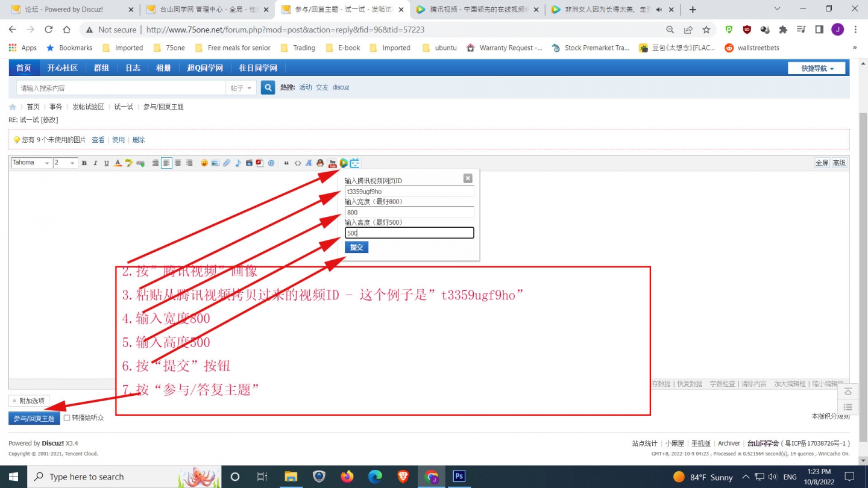Screen dimensions: 868x488
Task: Insert code block with the <> icon
Action: (x=298, y=163)
